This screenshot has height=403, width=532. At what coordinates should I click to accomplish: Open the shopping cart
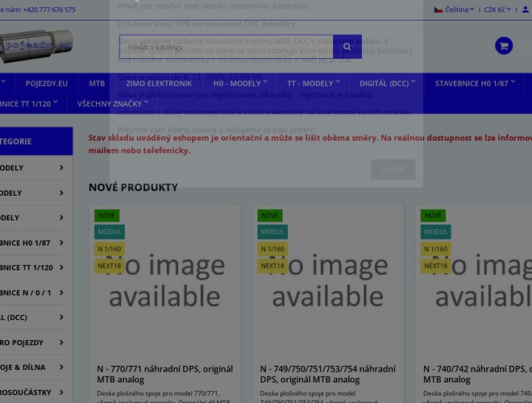tap(504, 46)
